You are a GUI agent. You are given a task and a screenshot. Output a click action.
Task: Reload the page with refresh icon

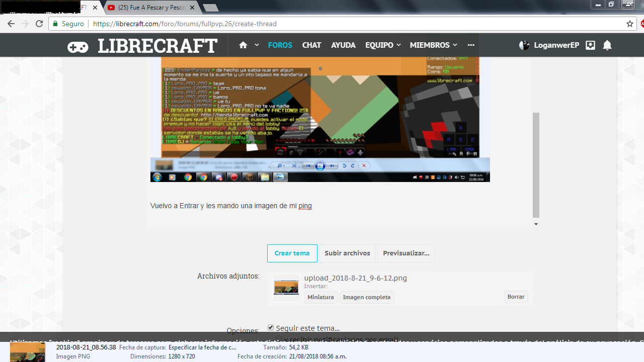point(39,24)
